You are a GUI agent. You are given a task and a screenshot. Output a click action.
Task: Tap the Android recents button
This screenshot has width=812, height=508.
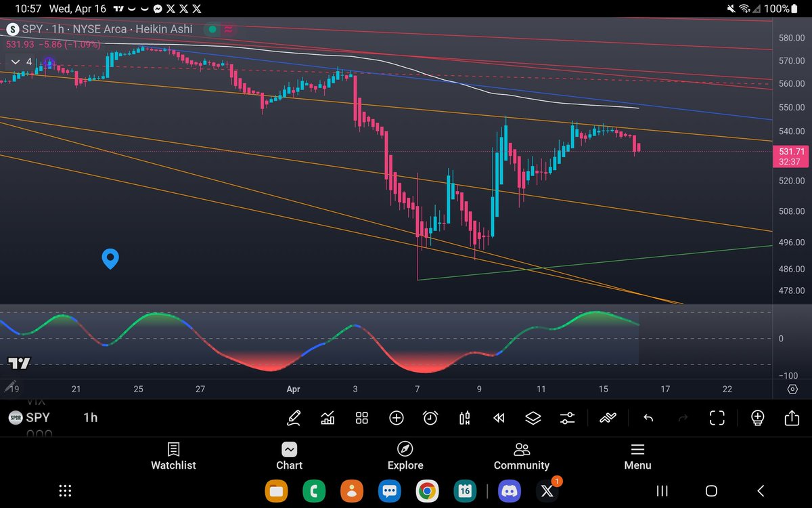[x=662, y=491]
